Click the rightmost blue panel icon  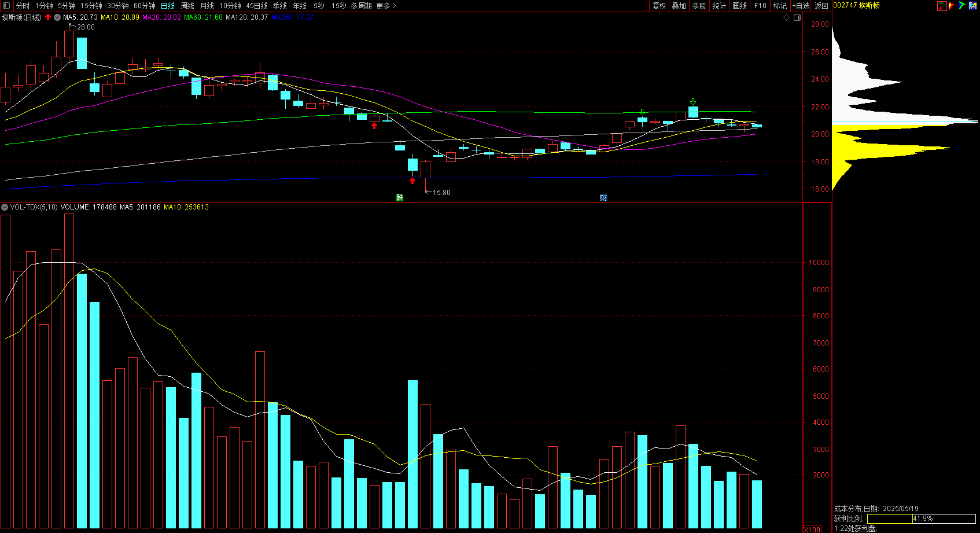coord(971,6)
